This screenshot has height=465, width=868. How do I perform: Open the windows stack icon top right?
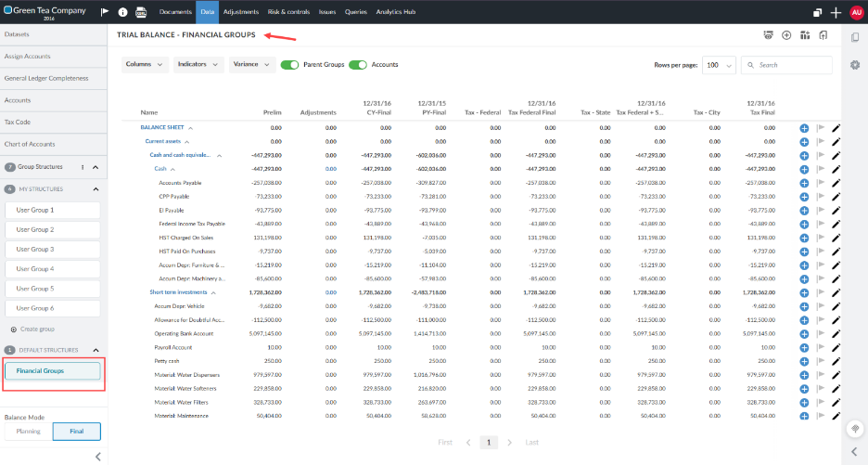[x=818, y=12]
